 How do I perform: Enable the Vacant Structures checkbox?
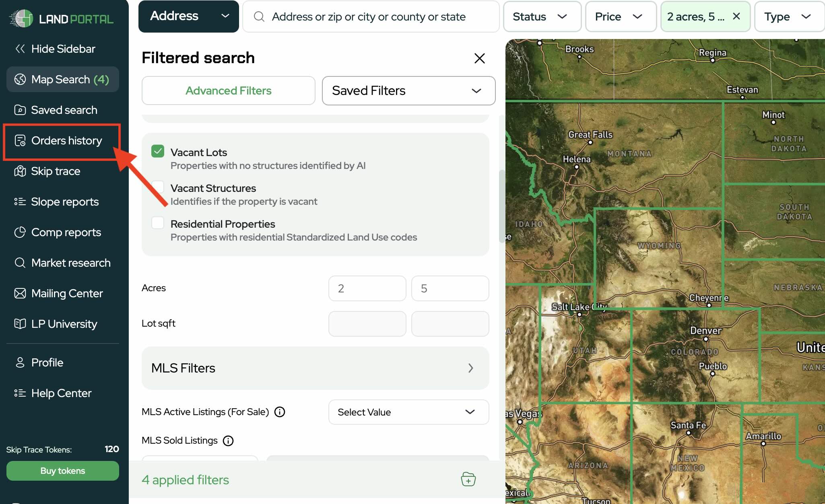(158, 187)
